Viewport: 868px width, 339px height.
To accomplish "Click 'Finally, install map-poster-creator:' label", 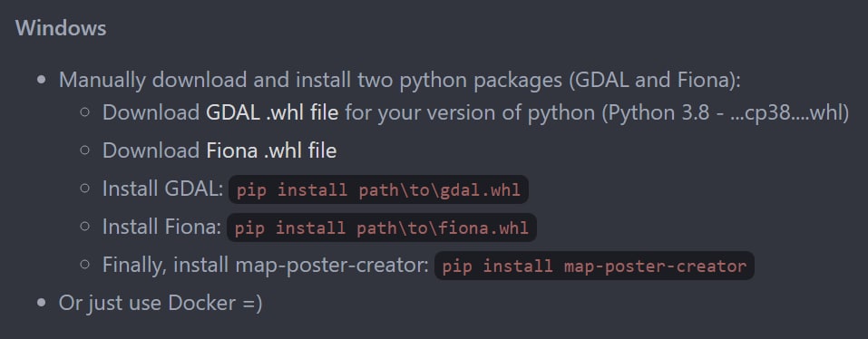I will [266, 266].
